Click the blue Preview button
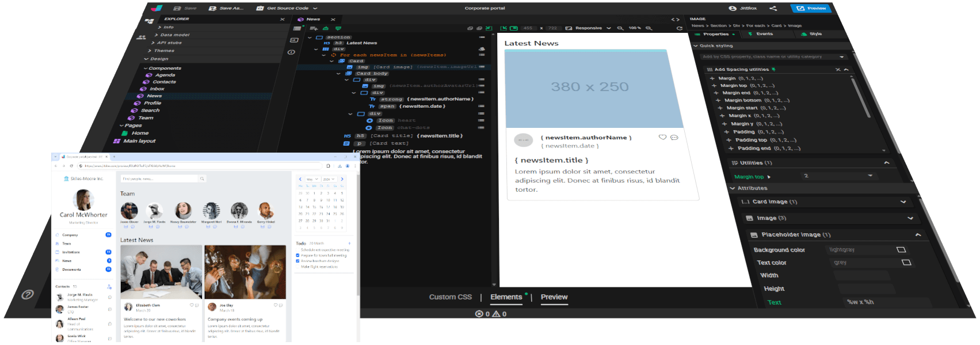This screenshot has height=345, width=980. click(x=813, y=8)
